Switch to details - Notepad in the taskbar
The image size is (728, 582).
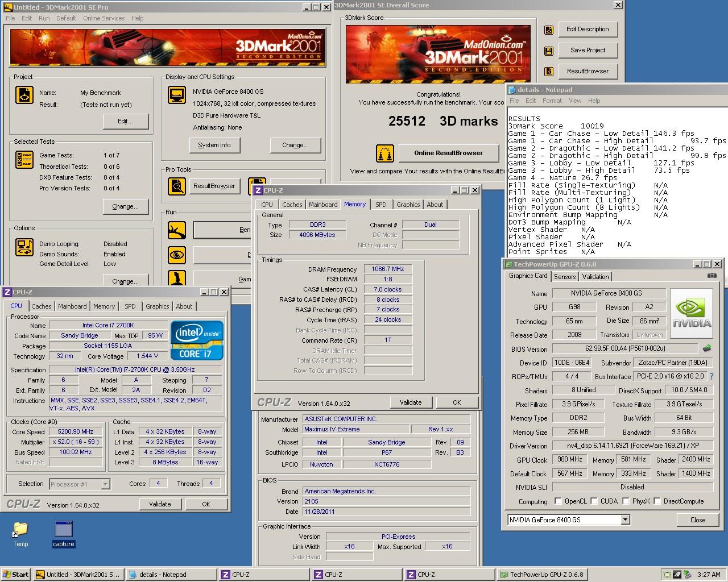click(x=171, y=575)
